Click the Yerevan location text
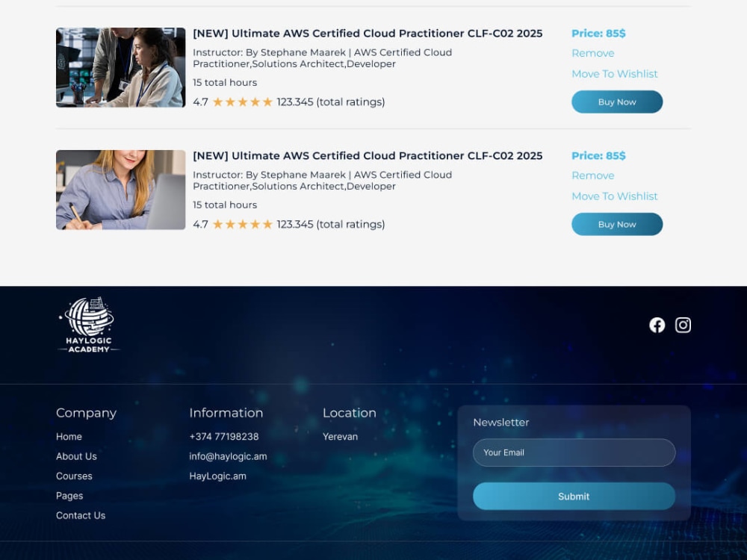This screenshot has width=747, height=560. pos(340,437)
